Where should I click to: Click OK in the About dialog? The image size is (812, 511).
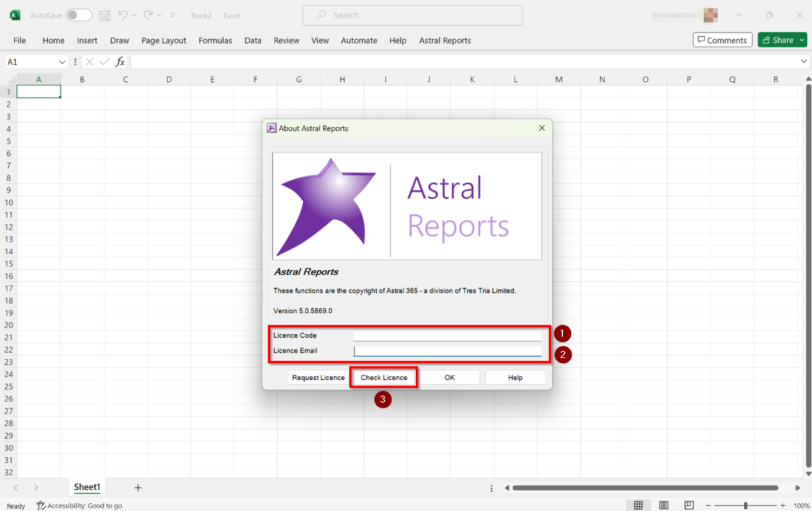[x=450, y=378]
